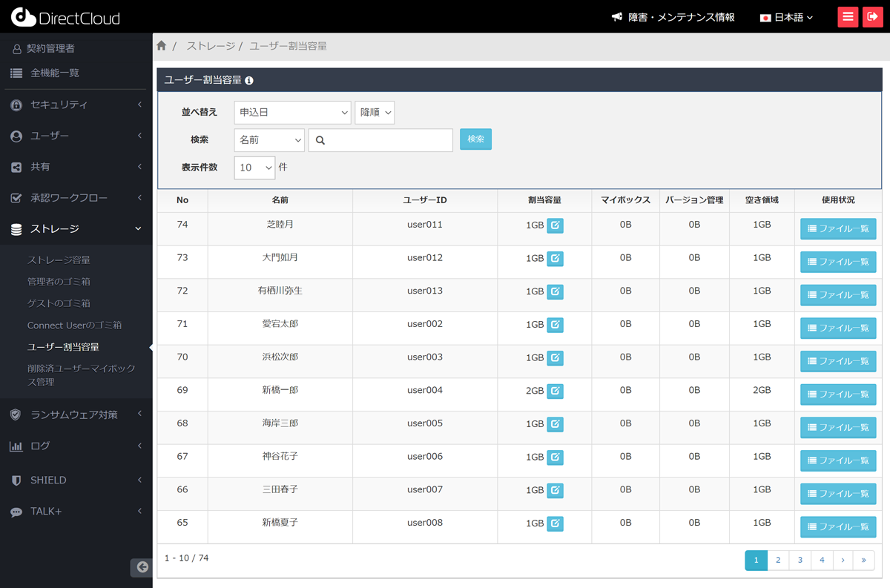Click the red logout icon button

point(873,17)
